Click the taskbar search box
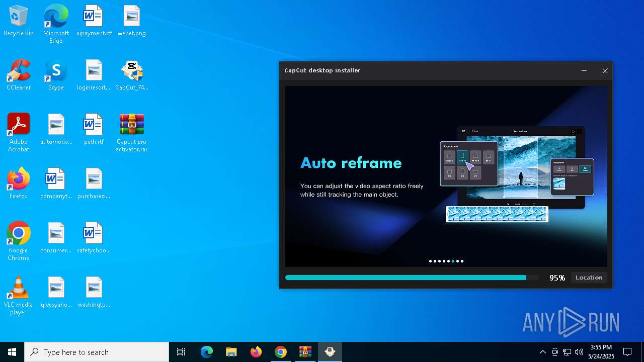This screenshot has width=644, height=362. tap(97, 352)
